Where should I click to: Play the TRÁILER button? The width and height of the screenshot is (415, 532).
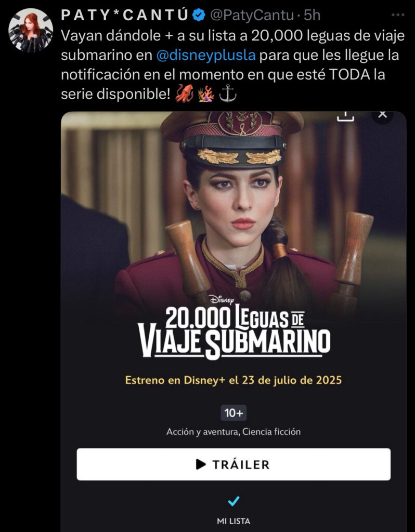click(x=234, y=464)
